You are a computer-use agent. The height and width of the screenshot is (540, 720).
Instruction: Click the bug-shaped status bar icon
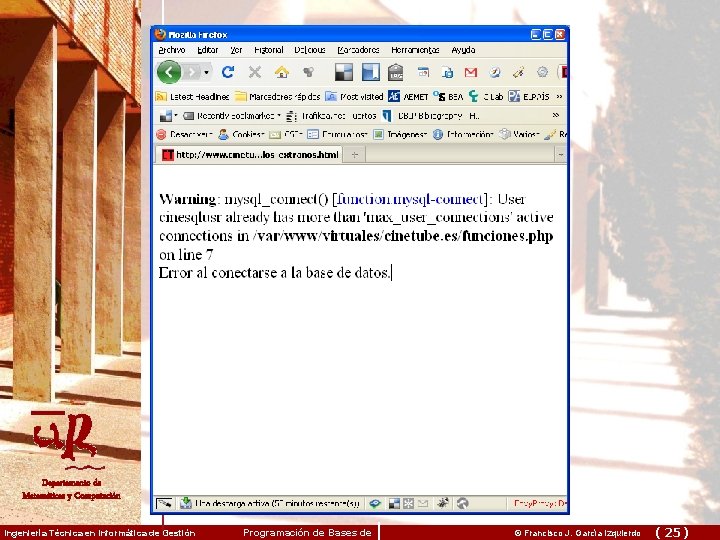(443, 503)
